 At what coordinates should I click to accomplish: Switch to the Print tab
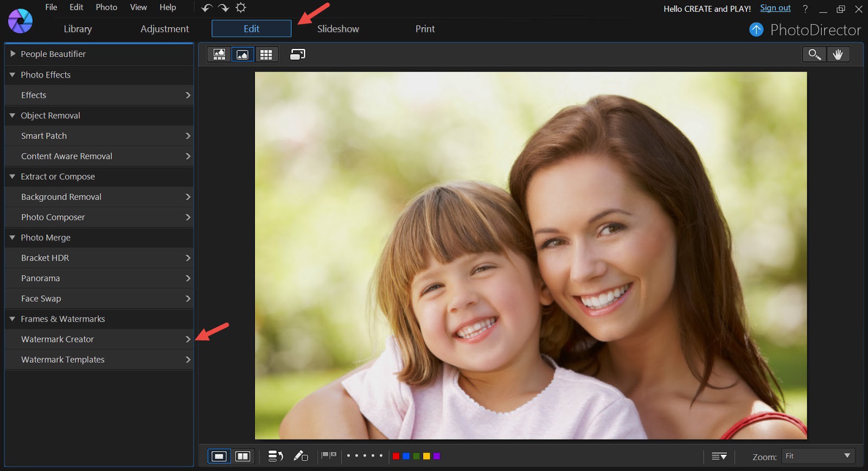coord(425,29)
